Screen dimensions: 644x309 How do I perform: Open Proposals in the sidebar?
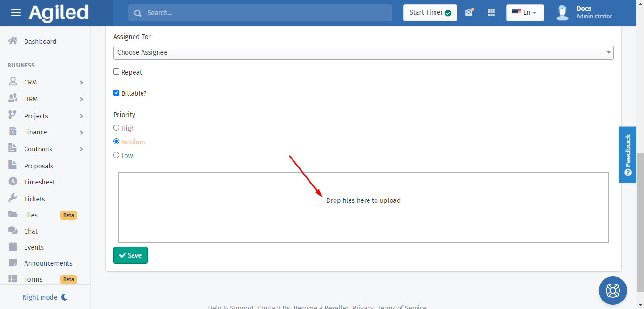coord(39,166)
